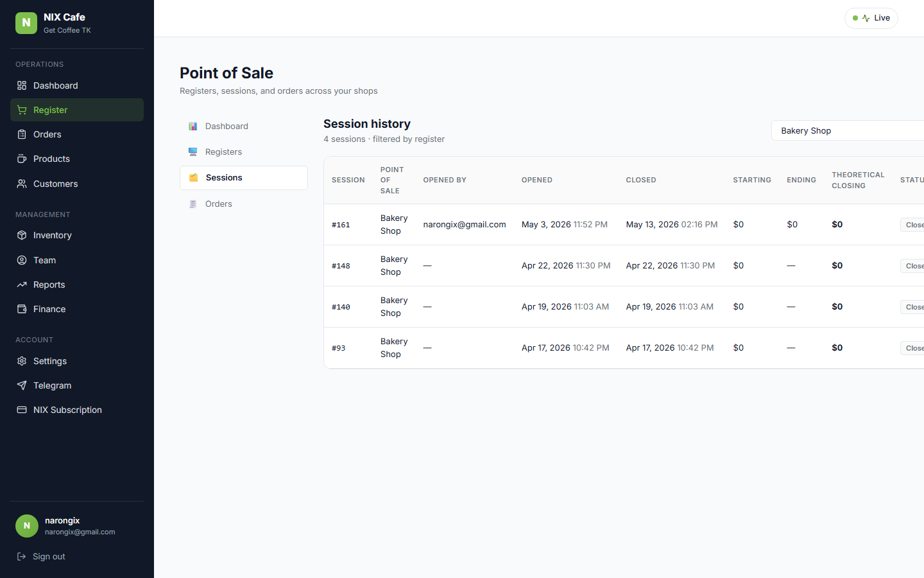Click the Sessions folder icon
Image resolution: width=924 pixels, height=578 pixels.
click(193, 178)
